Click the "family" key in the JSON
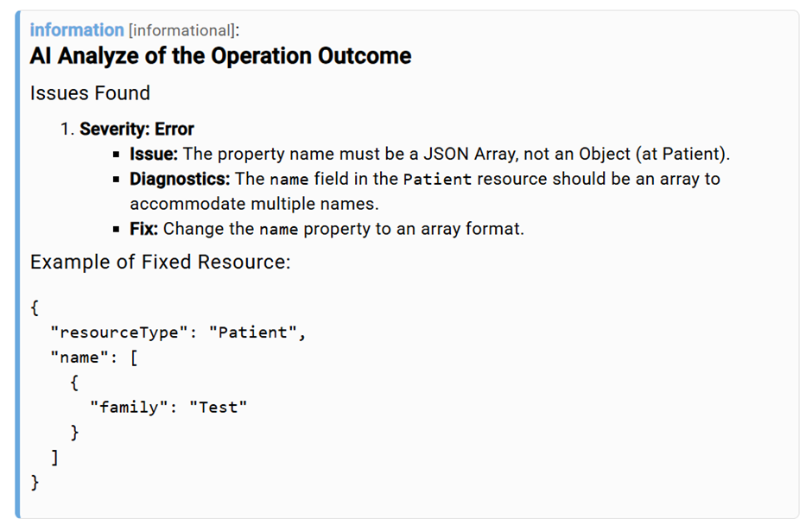The image size is (812, 519). coord(130,407)
